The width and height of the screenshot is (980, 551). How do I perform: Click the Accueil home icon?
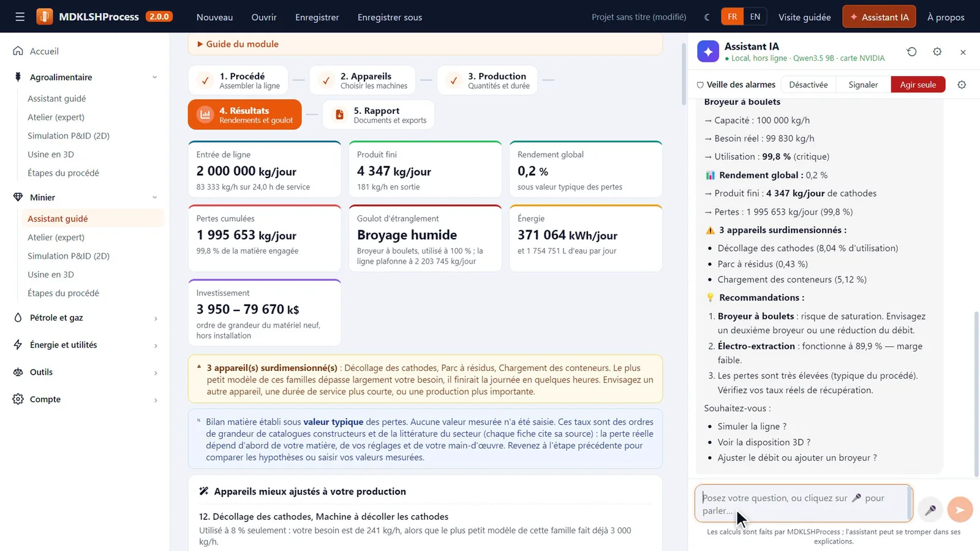point(18,51)
